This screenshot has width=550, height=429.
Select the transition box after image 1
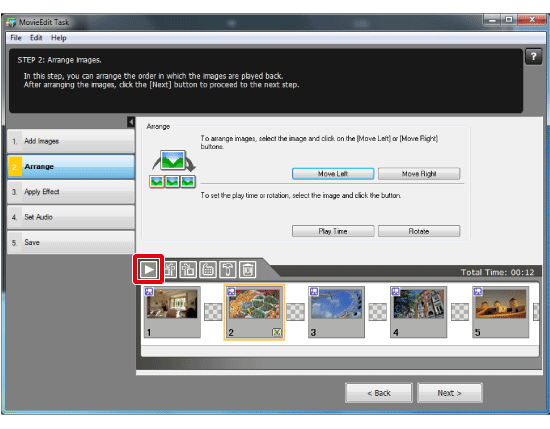click(x=213, y=311)
